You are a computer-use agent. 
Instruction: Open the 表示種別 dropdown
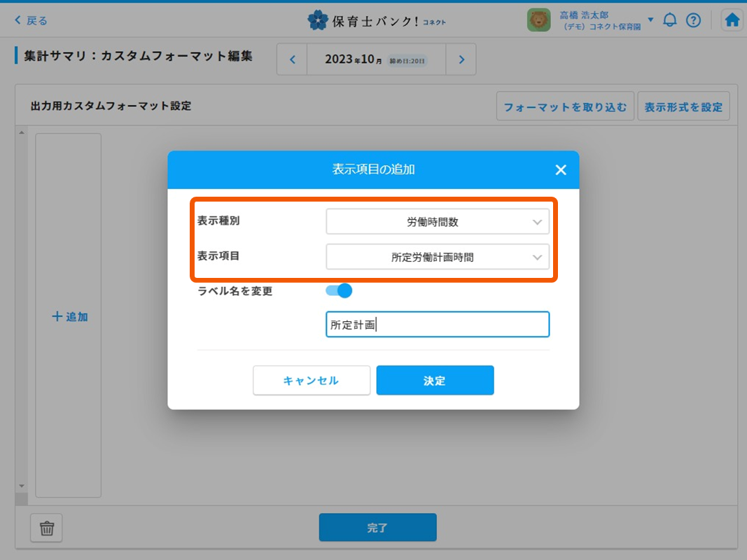[438, 222]
